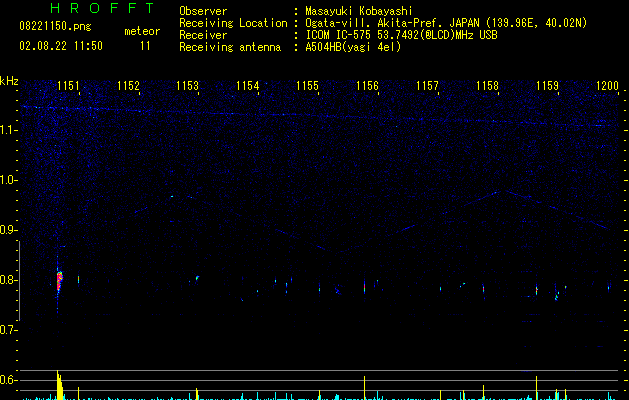Click the tall yellow intensity spike near 1151
629x400 pixels.
click(59, 385)
